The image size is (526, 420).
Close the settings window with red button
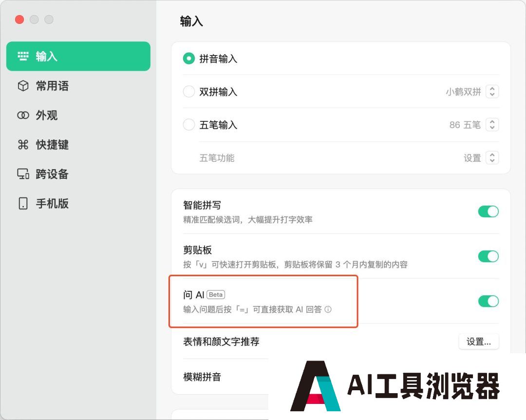(x=19, y=19)
